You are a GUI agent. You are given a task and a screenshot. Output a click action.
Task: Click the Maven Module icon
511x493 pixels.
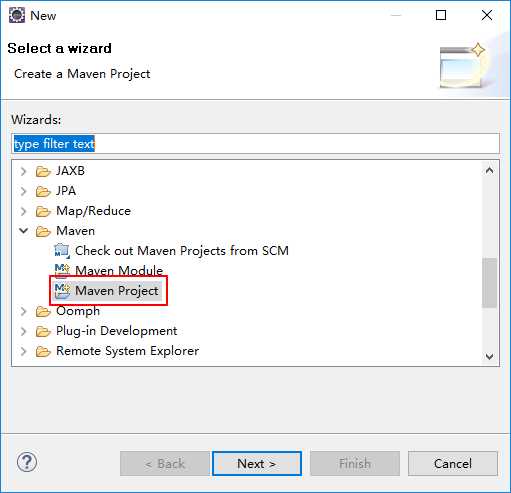pos(62,270)
